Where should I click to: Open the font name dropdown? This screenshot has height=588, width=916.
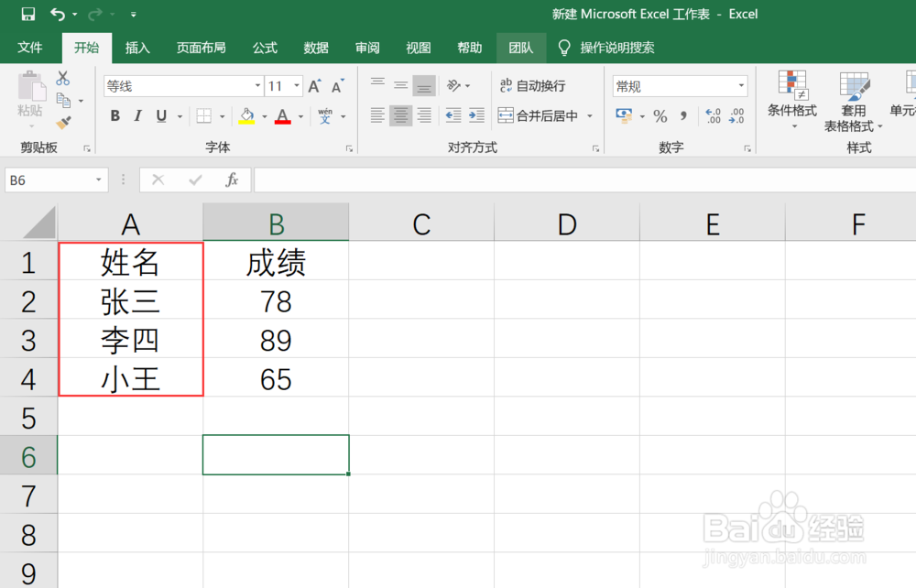click(259, 85)
